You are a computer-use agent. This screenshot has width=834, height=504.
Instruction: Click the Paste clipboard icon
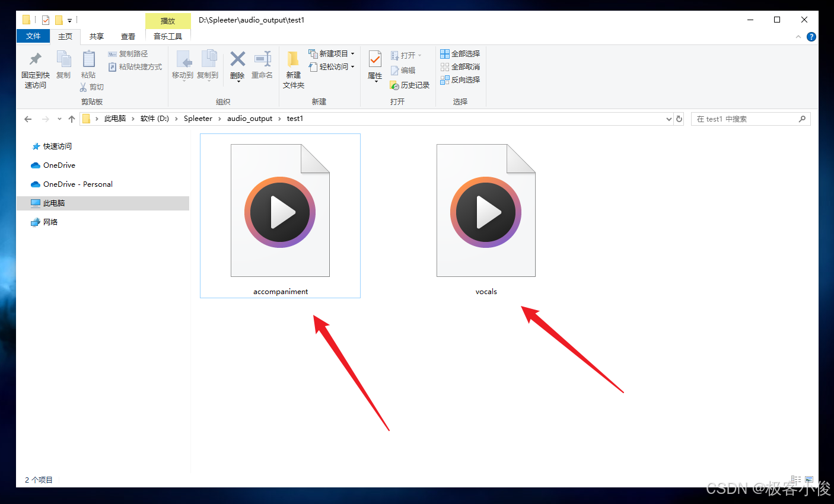pos(88,59)
